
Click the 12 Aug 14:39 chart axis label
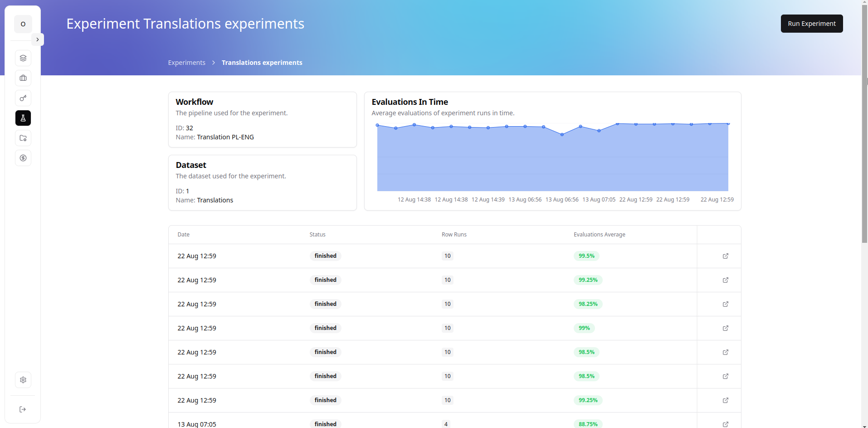488,200
